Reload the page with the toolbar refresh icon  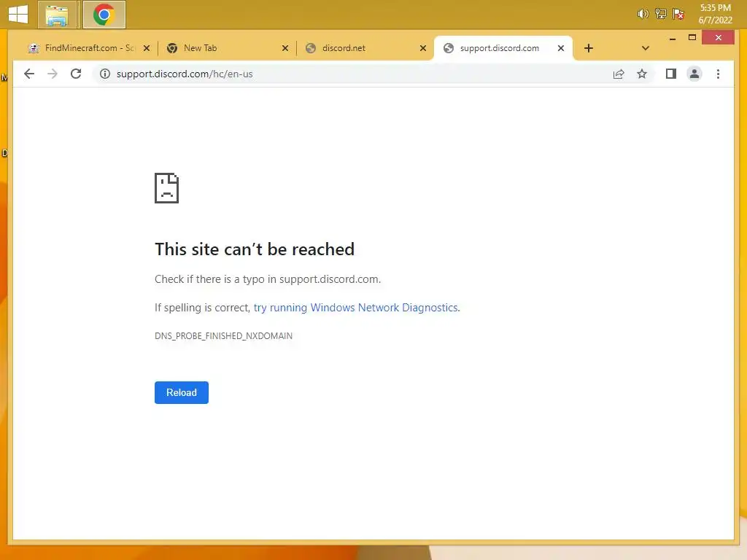pyautogui.click(x=76, y=74)
